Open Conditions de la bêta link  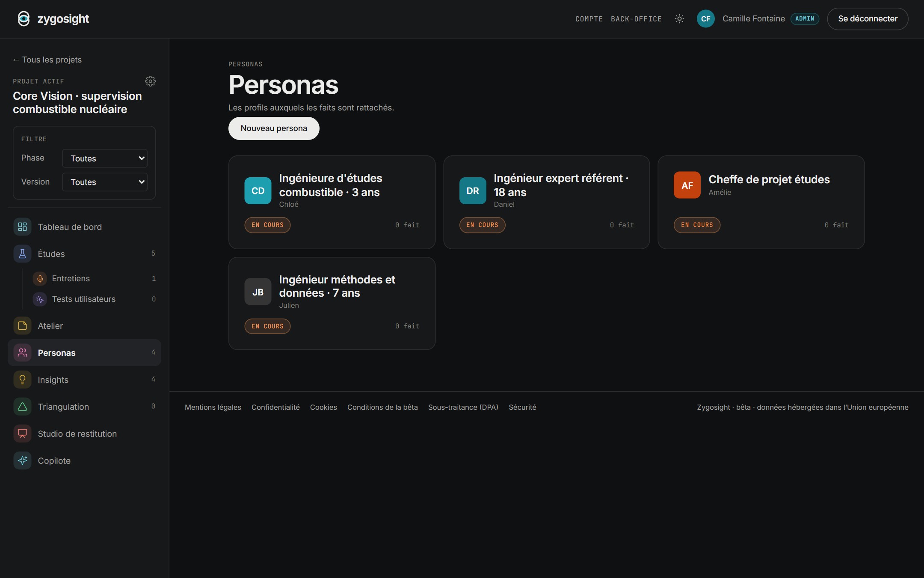click(382, 407)
